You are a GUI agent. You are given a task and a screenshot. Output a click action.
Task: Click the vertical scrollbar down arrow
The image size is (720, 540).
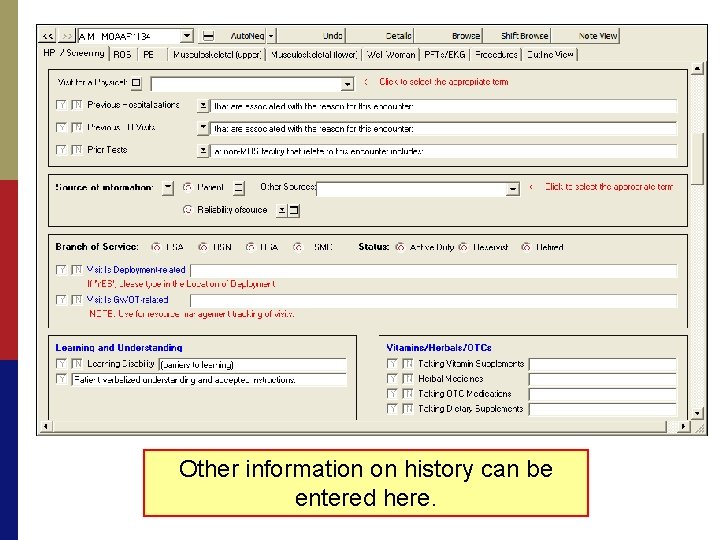click(697, 413)
